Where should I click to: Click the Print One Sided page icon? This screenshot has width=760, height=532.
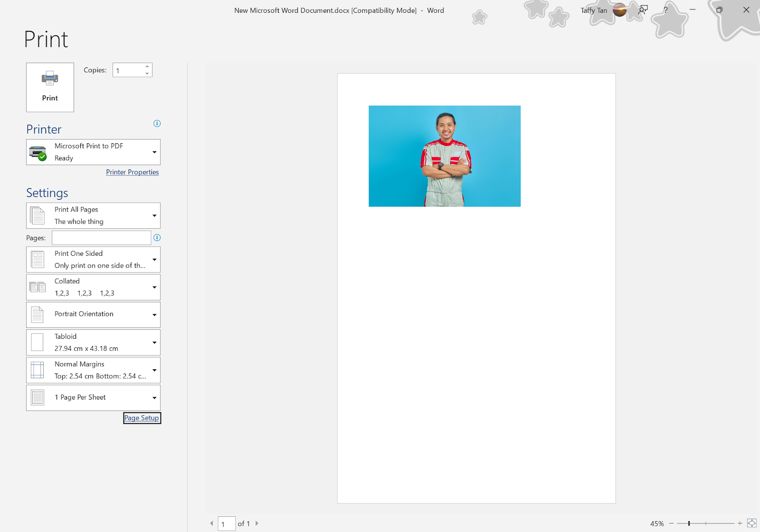click(x=38, y=260)
